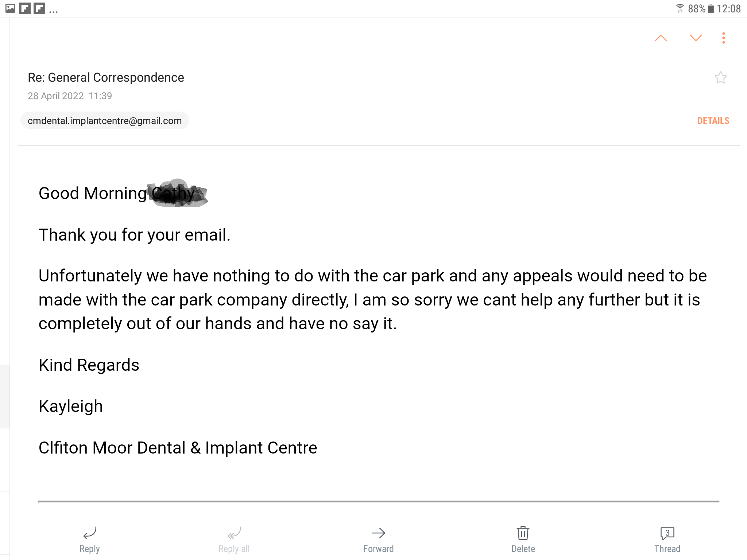The height and width of the screenshot is (560, 747).
Task: Open the three-dot more options menu
Action: click(724, 38)
